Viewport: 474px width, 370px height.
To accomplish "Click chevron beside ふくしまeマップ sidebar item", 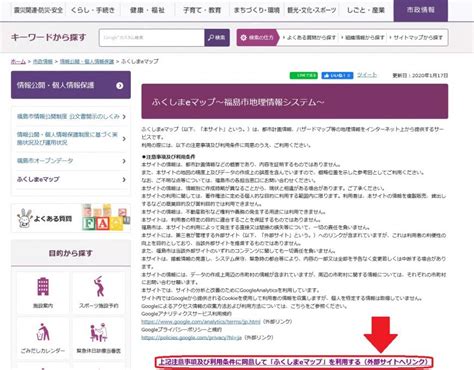I will coord(124,180).
